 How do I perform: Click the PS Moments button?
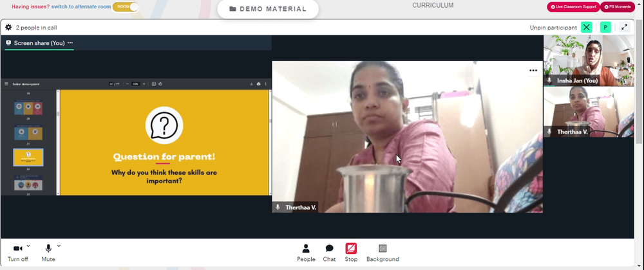click(618, 7)
